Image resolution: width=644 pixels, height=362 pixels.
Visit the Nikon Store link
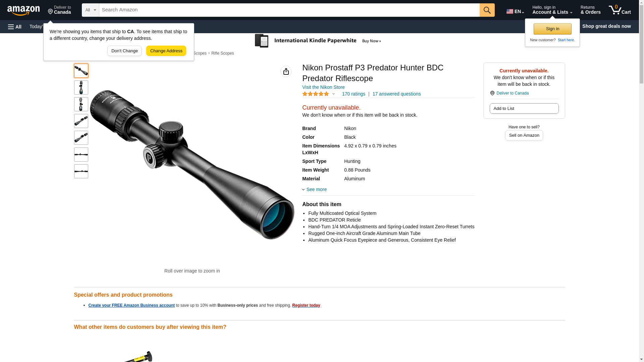point(323,87)
